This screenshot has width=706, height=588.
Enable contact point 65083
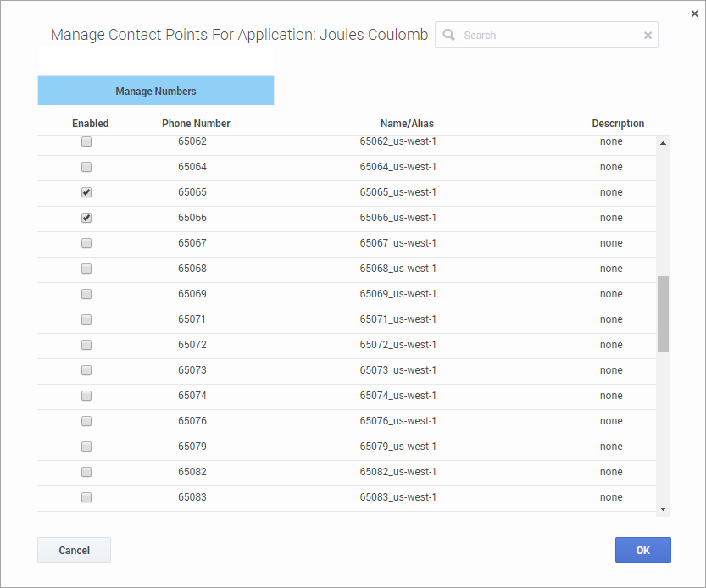86,497
